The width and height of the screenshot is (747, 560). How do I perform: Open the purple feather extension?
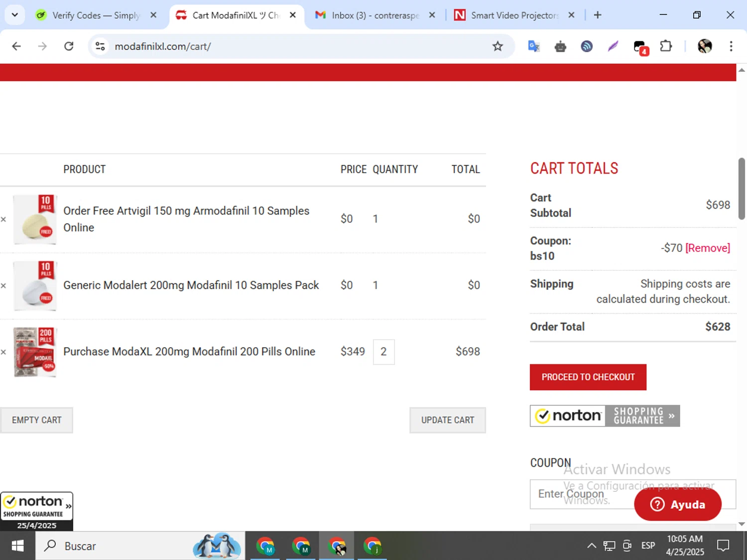[x=613, y=46]
